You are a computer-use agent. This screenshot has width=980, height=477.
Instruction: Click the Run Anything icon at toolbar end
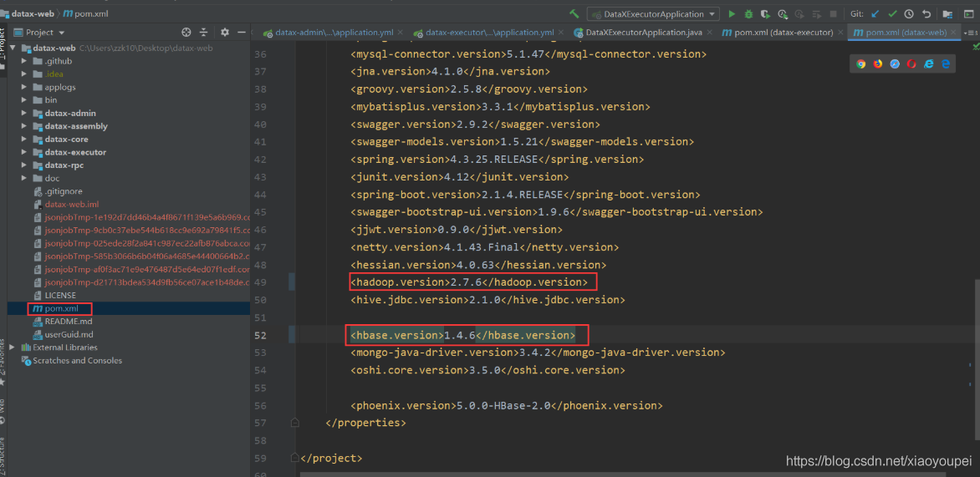tap(969, 13)
